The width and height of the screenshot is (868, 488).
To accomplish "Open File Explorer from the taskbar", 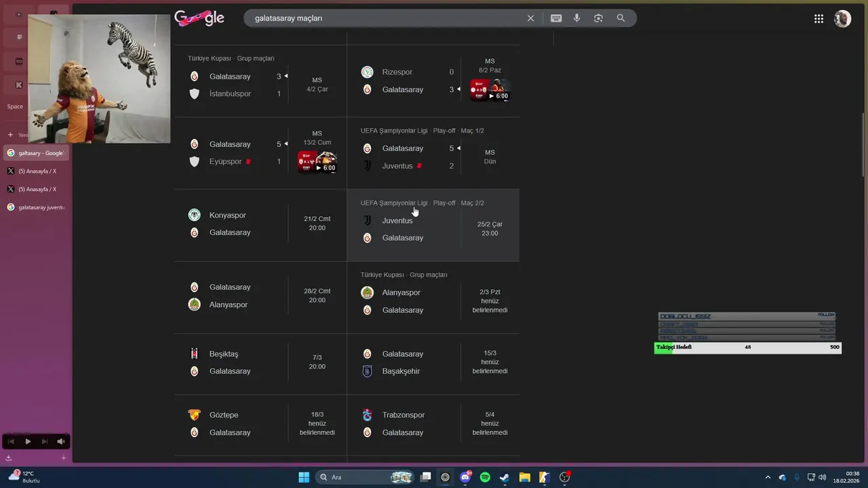I will (x=524, y=477).
